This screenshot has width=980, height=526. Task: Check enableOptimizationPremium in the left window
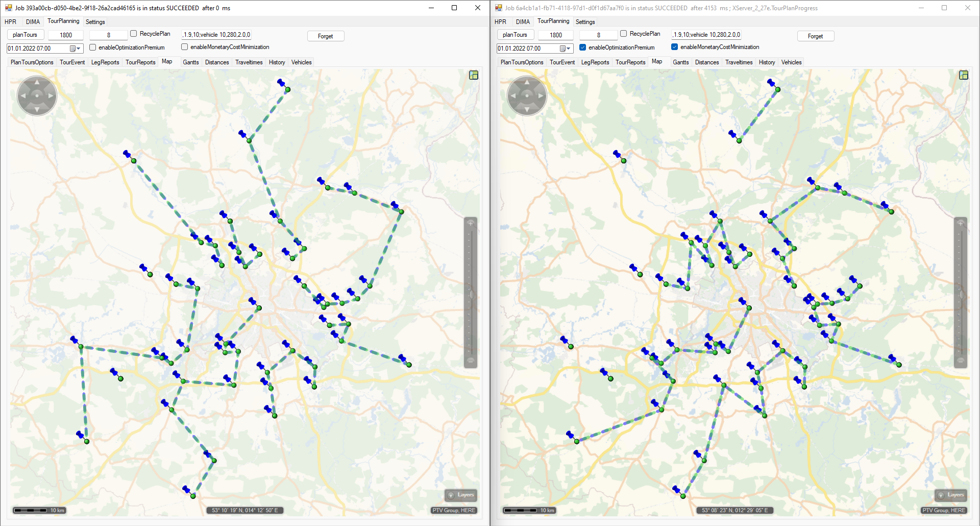click(93, 47)
